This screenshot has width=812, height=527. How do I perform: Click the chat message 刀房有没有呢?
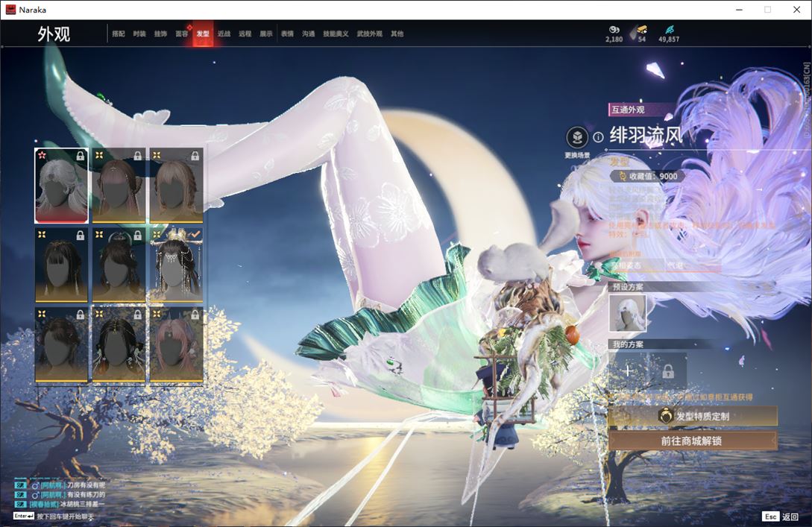(86, 485)
